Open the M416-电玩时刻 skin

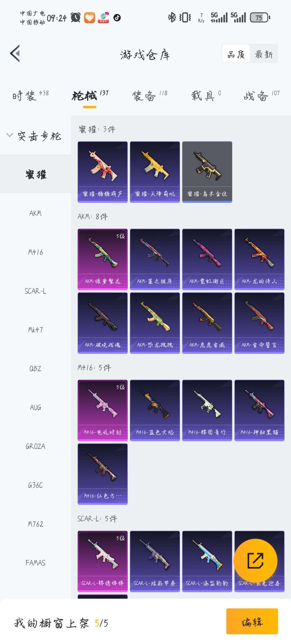pyautogui.click(x=103, y=410)
